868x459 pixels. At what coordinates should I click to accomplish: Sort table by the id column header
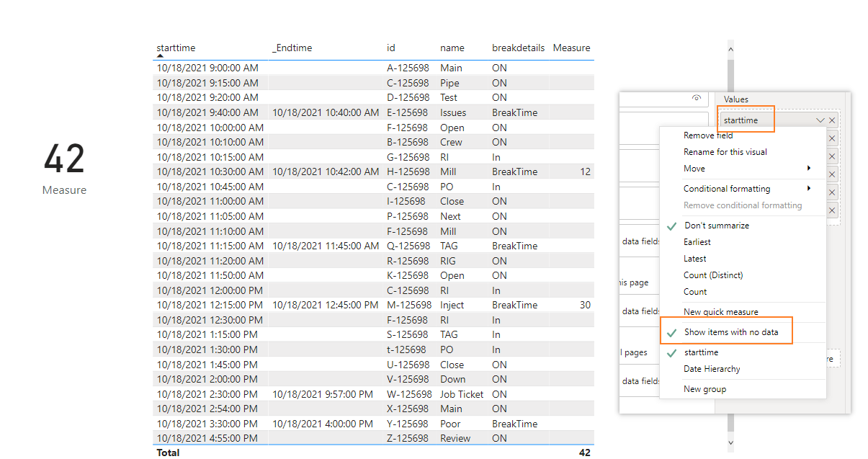point(391,48)
